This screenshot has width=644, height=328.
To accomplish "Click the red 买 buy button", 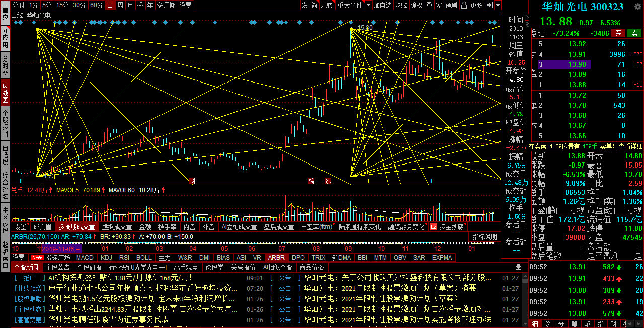I will coord(619,33).
